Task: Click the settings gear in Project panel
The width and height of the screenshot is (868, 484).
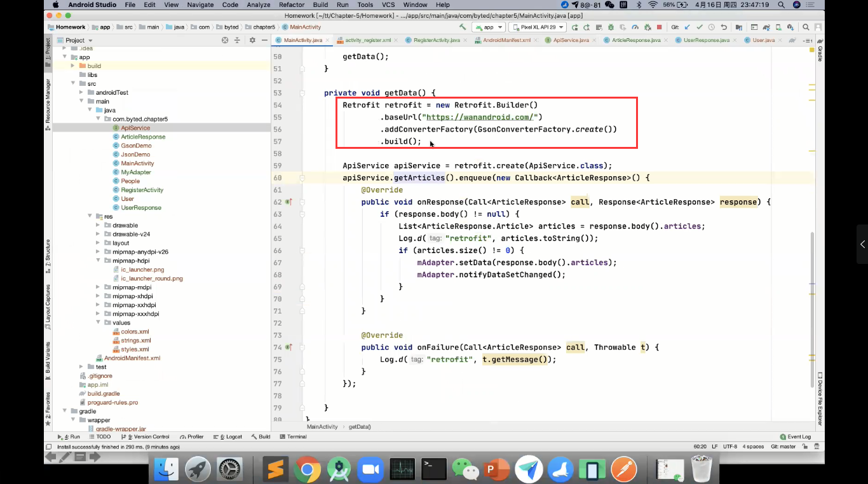Action: (x=251, y=39)
